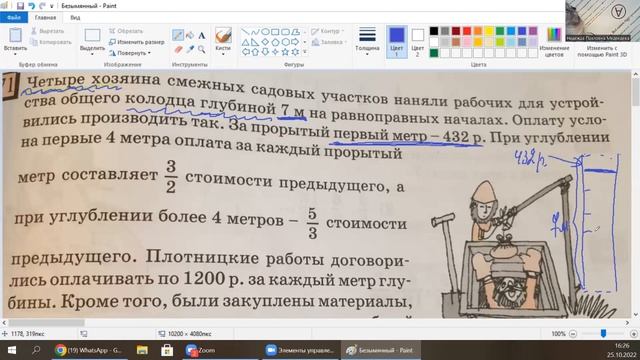Screen dimensions: 640x360
Task: Click Копировать copy command
Action: (x=51, y=42)
